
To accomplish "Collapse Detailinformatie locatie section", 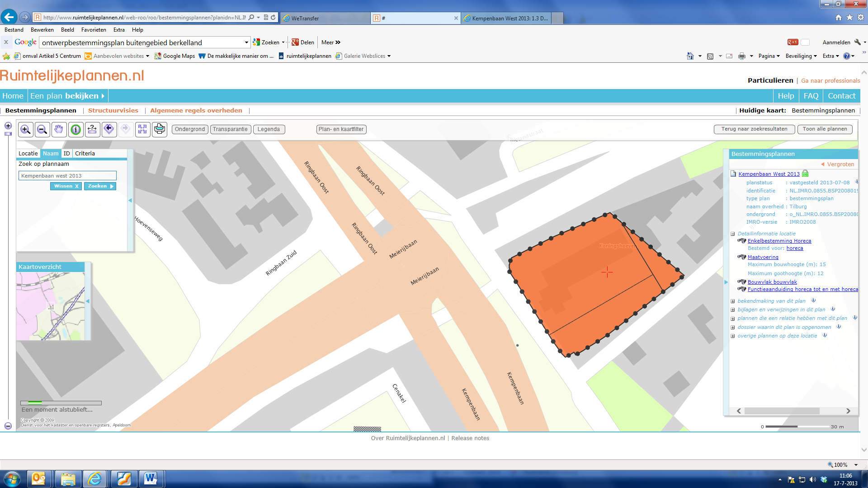I will 733,234.
